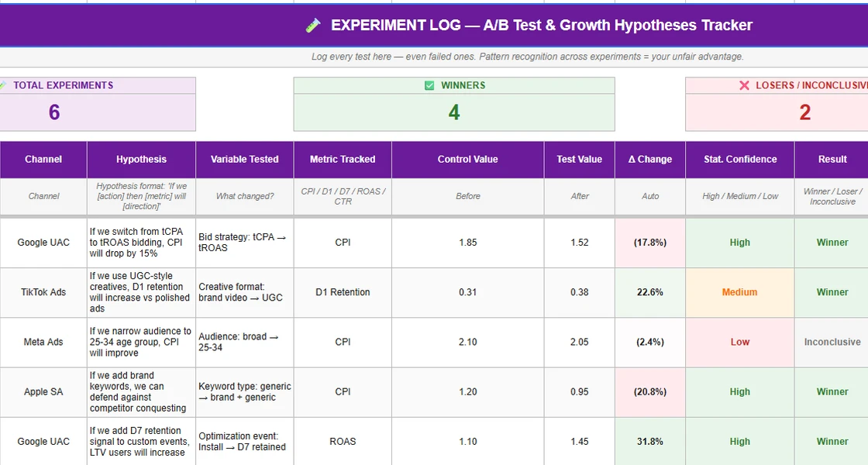
Task: Select the narrow audience 25-34 hypothesis cell
Action: pos(141,342)
